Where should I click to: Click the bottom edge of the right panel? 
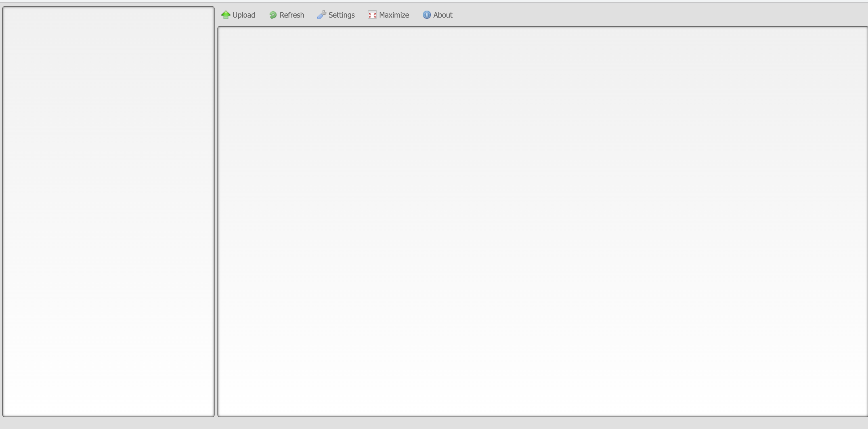pos(542,417)
